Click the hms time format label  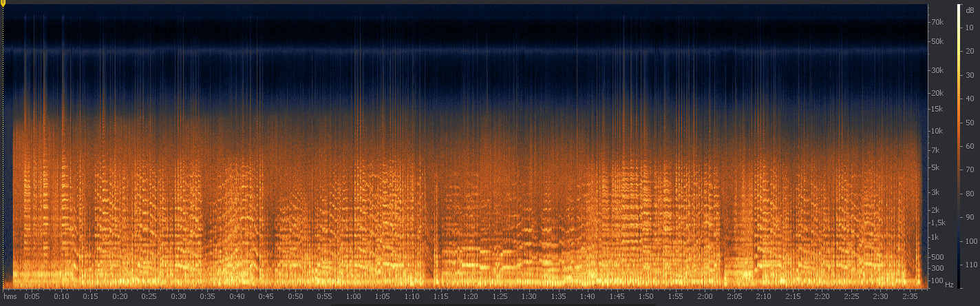click(x=10, y=296)
